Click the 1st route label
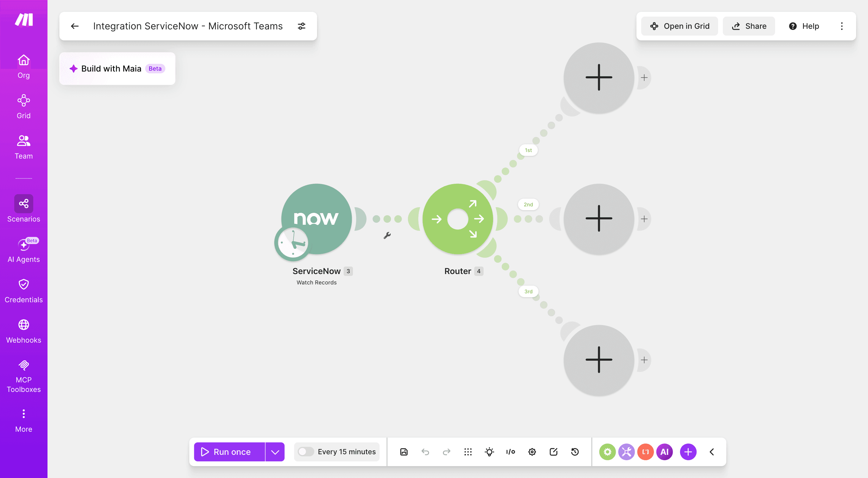Viewport: 868px width, 478px height. coord(528,150)
